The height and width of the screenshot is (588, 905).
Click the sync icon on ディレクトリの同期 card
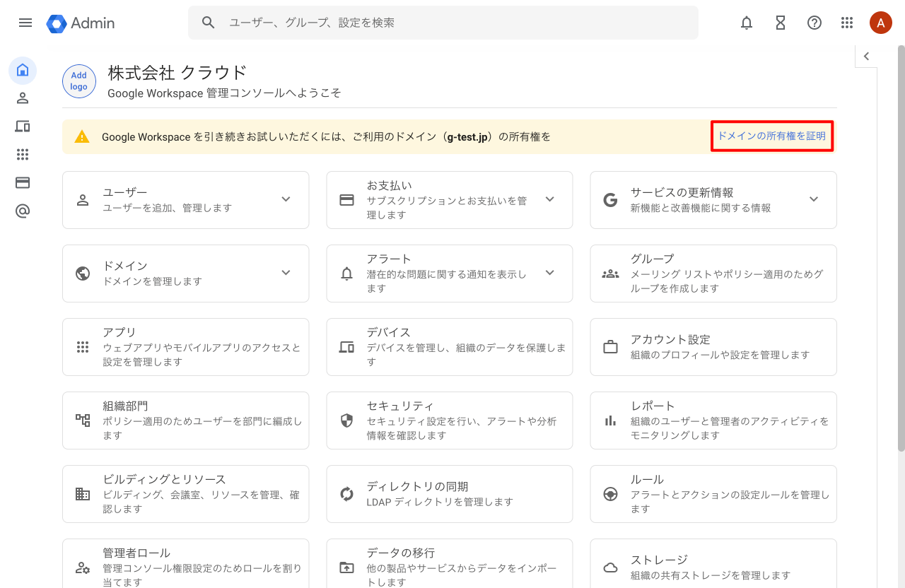pos(346,494)
